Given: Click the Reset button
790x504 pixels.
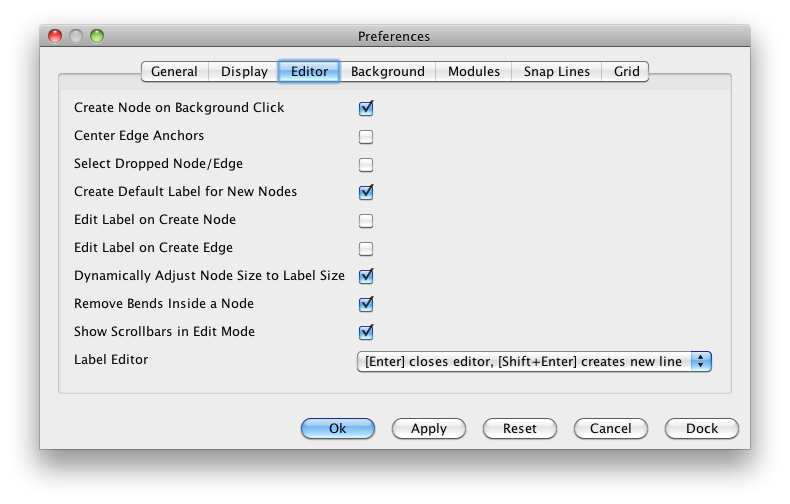Looking at the screenshot, I should tap(520, 428).
